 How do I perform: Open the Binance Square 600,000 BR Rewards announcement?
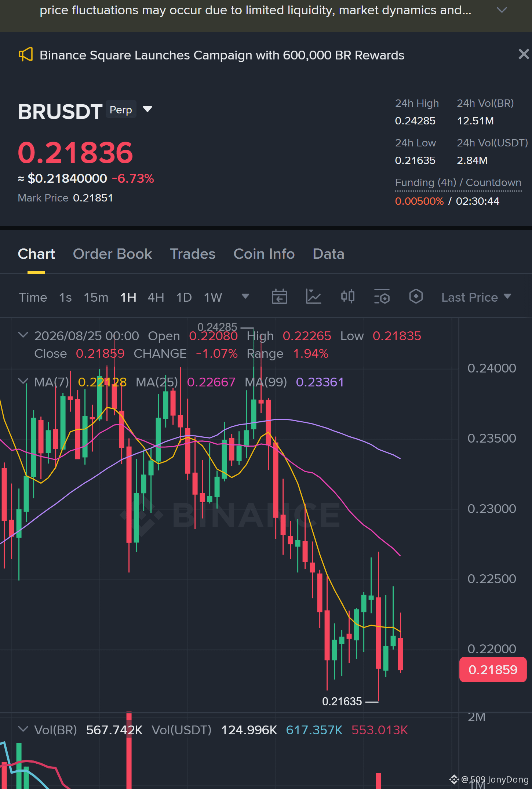point(222,55)
